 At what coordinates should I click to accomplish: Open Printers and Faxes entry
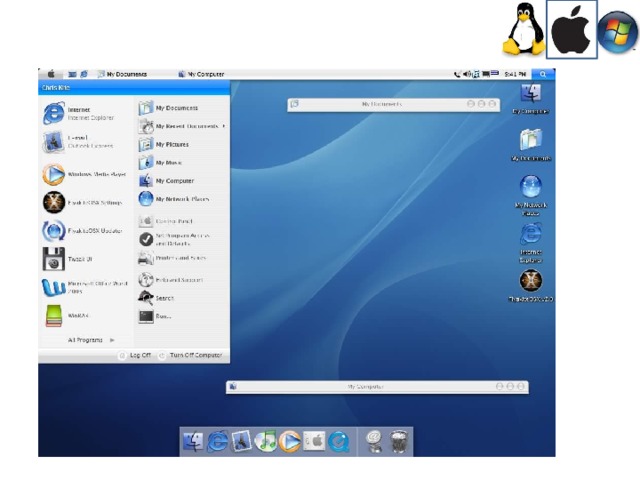pos(172,258)
